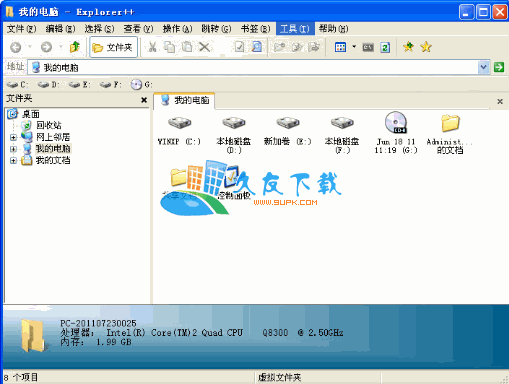This screenshot has height=384, width=509.
Task: Click the 内存: 1.99 GB text
Action: click(x=96, y=342)
